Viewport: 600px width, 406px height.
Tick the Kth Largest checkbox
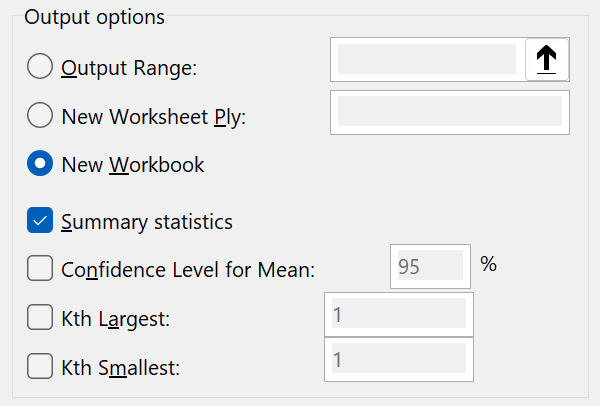40,318
